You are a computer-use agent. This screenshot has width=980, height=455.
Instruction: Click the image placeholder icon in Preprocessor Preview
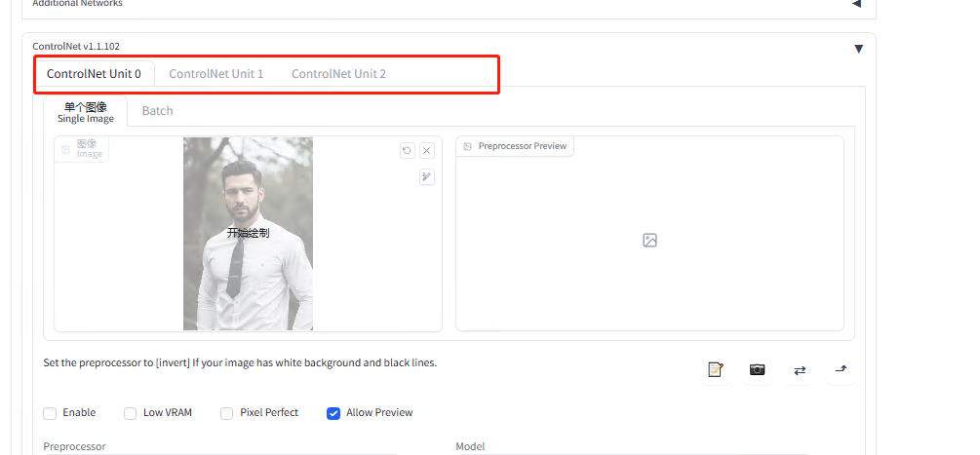coord(649,240)
